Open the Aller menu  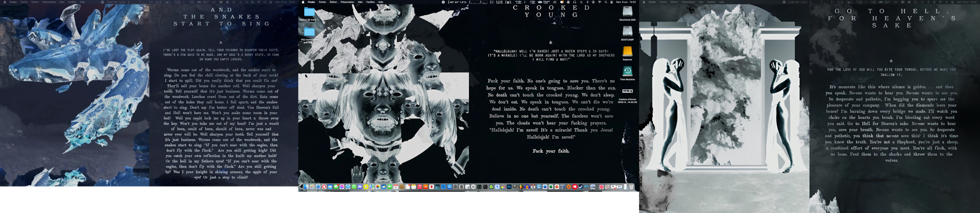click(360, 2)
